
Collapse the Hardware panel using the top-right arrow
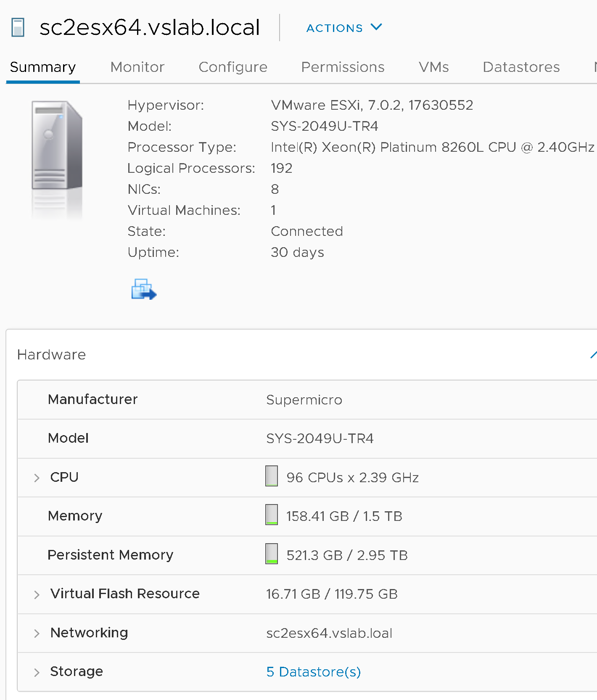click(593, 355)
